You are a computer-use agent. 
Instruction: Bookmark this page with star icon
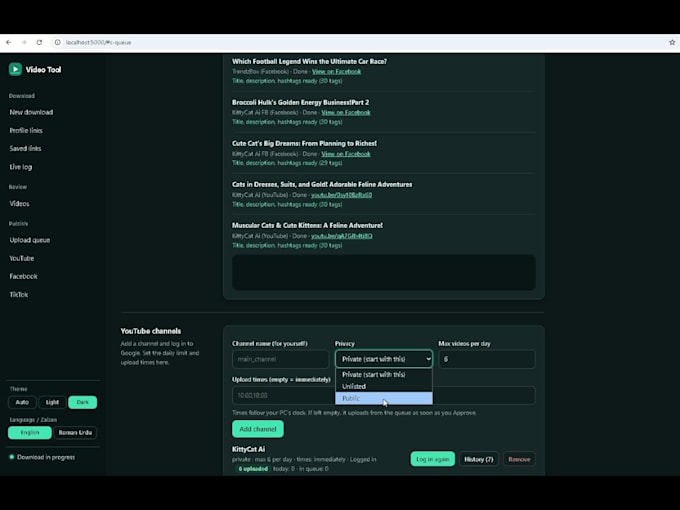coord(672,42)
